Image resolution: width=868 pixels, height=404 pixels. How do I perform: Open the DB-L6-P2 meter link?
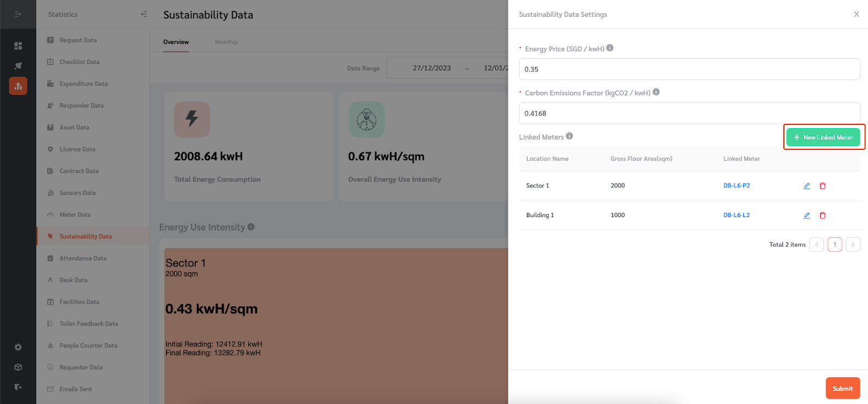[x=736, y=186]
